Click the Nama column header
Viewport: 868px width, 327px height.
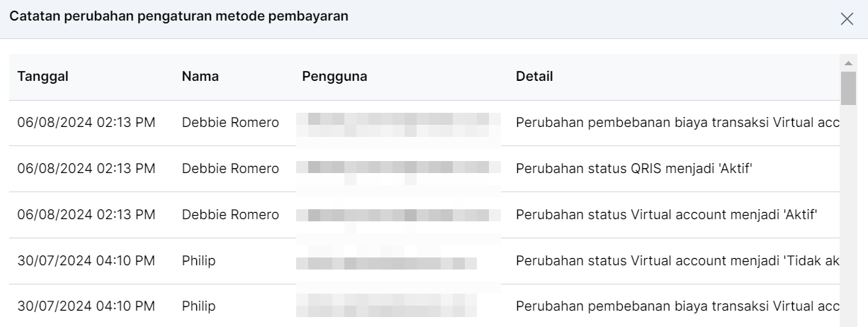[200, 77]
